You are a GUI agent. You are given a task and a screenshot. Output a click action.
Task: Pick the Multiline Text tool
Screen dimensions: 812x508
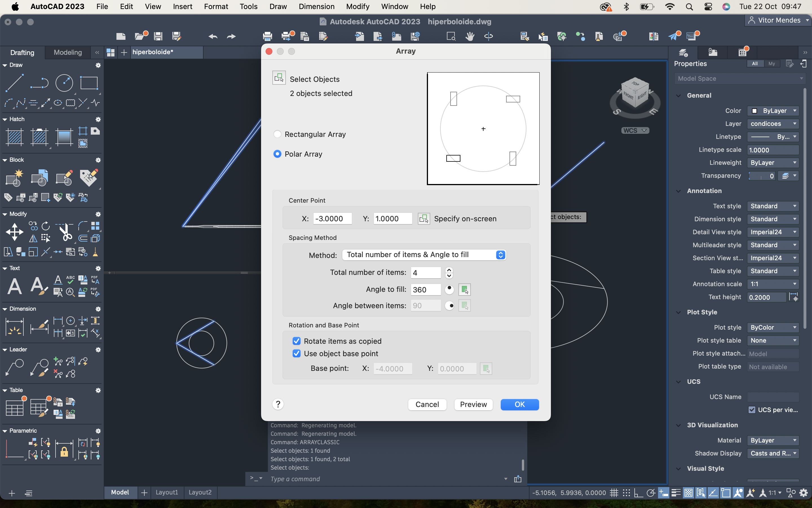pyautogui.click(x=14, y=286)
